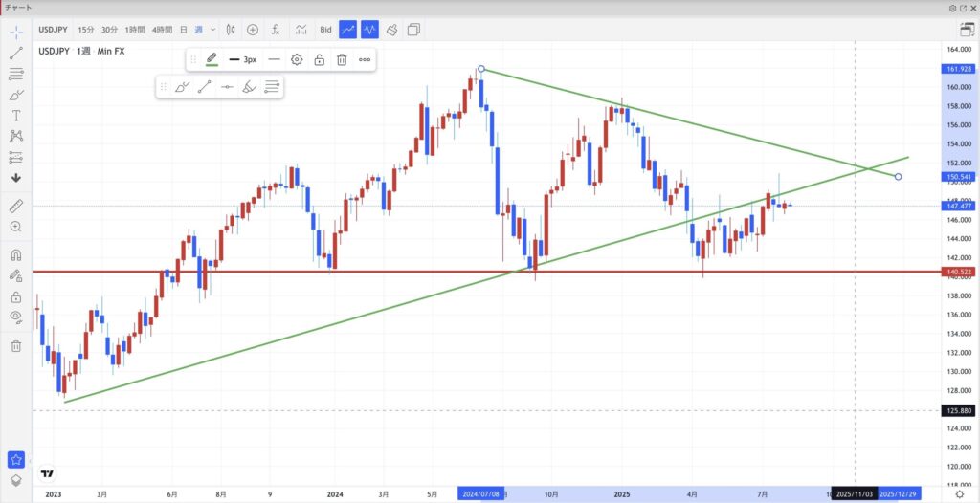Toggle lock on the selected line

pyautogui.click(x=319, y=59)
